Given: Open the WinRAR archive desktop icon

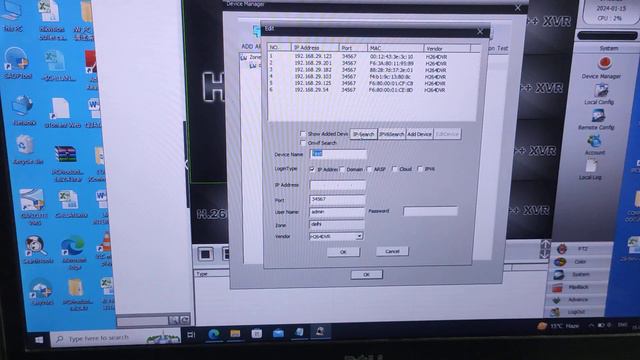Looking at the screenshot, I should coord(67,164).
